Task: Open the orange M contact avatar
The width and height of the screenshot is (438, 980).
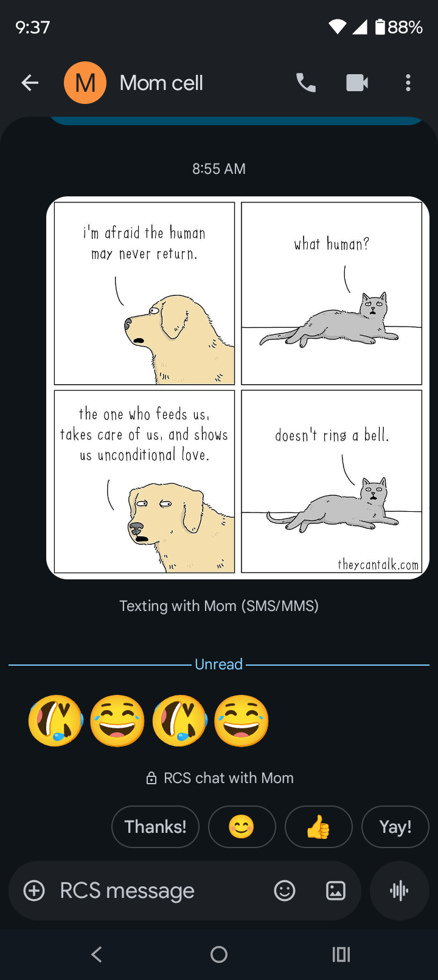Action: pos(85,83)
